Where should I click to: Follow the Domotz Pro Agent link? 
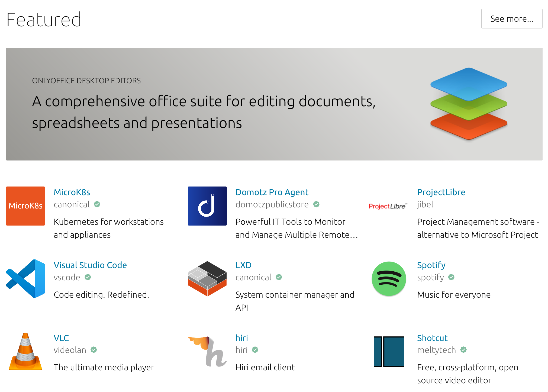tap(272, 192)
